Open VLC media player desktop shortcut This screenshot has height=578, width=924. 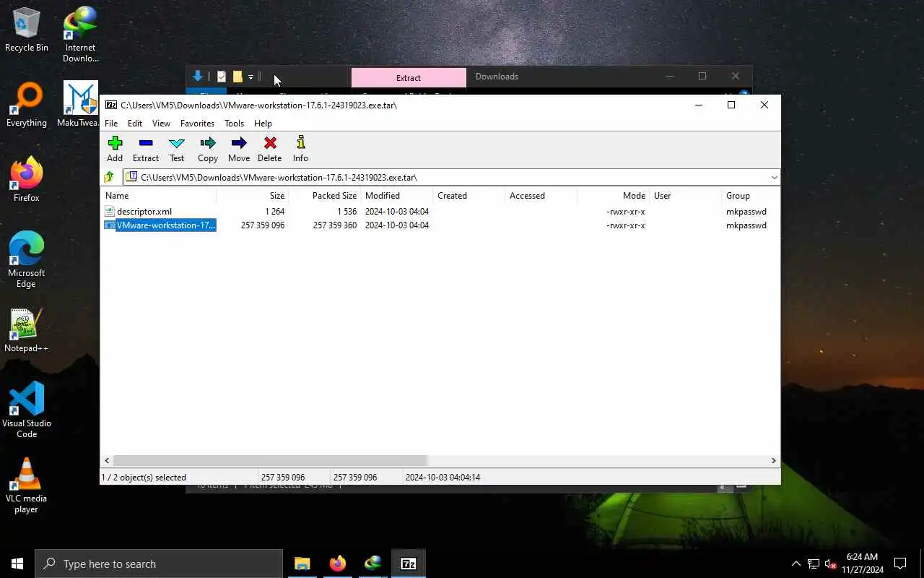pyautogui.click(x=27, y=486)
